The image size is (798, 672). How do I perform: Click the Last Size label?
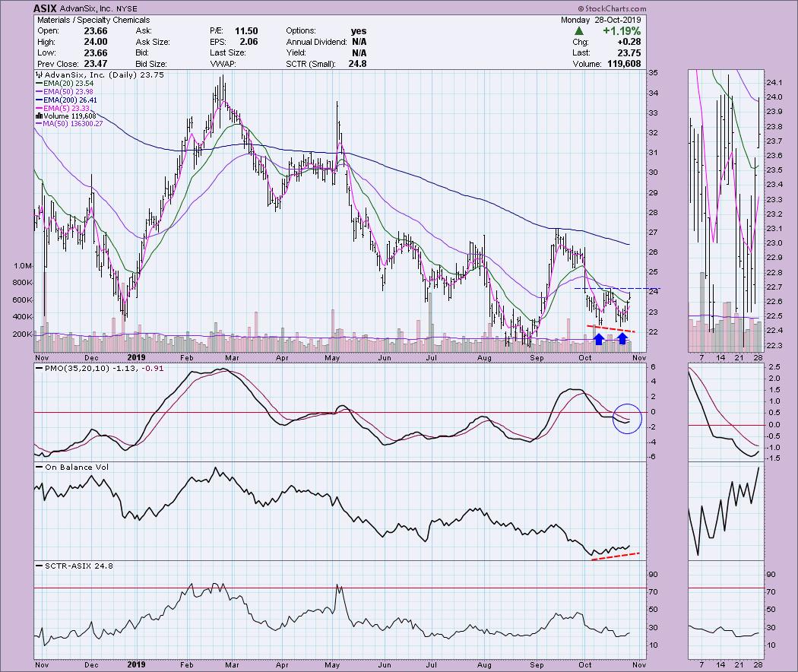(x=227, y=53)
